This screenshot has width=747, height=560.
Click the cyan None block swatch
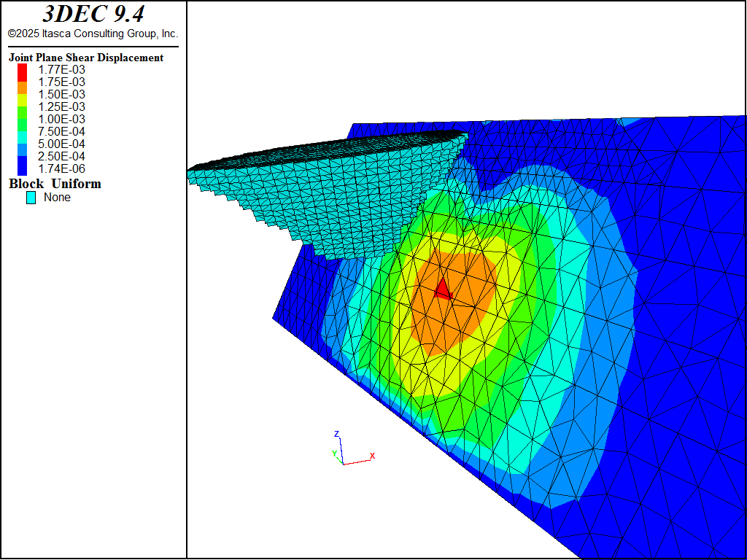point(31,198)
